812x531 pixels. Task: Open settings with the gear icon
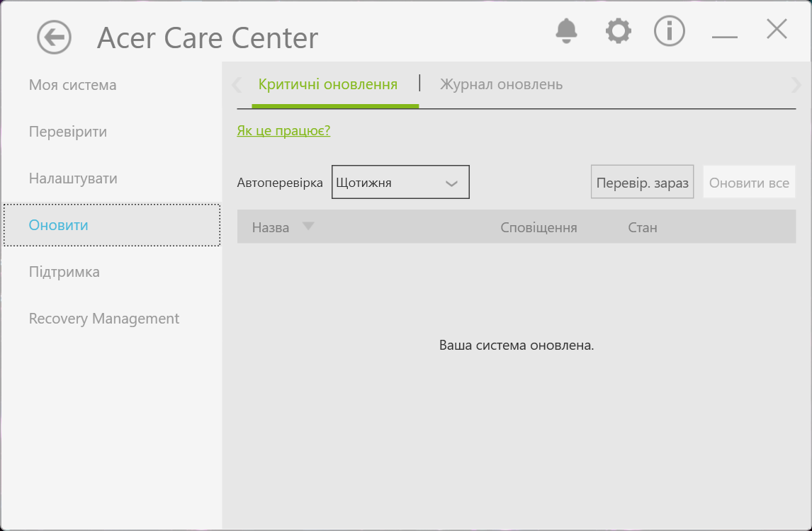click(619, 31)
